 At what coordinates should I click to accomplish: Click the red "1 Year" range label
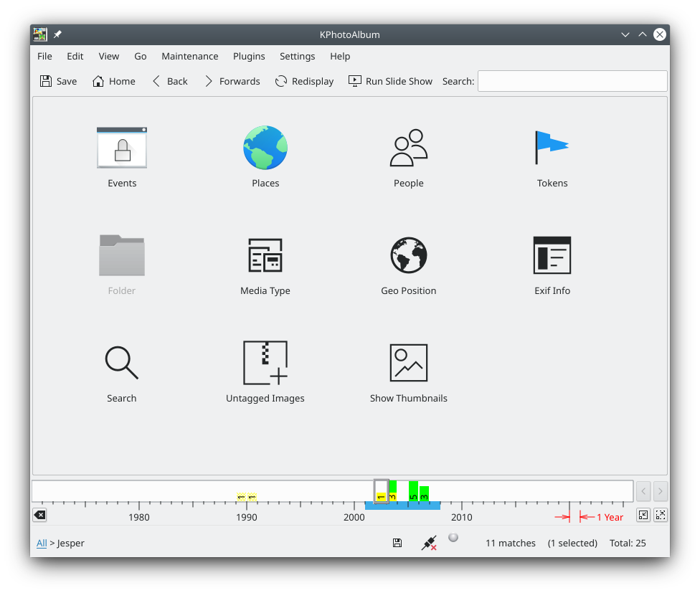(610, 517)
